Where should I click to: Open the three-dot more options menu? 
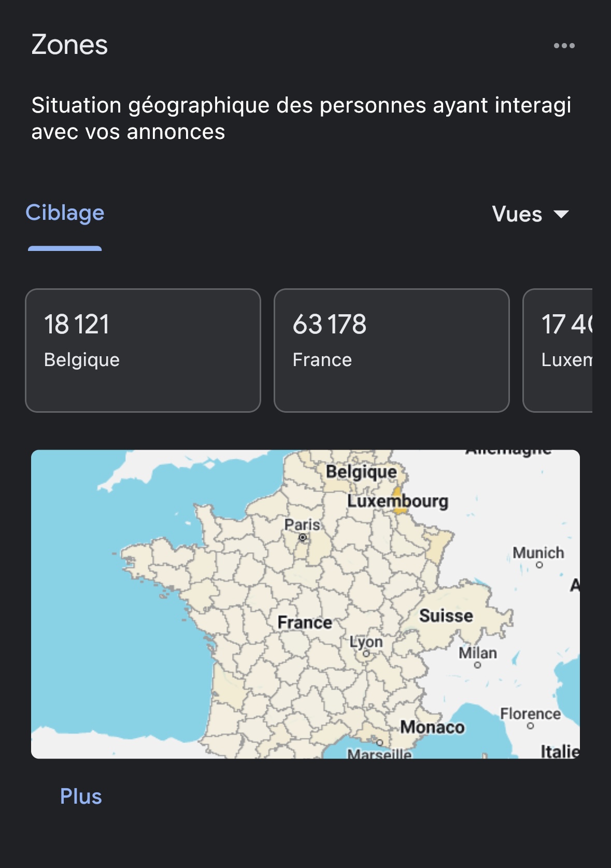(x=564, y=46)
